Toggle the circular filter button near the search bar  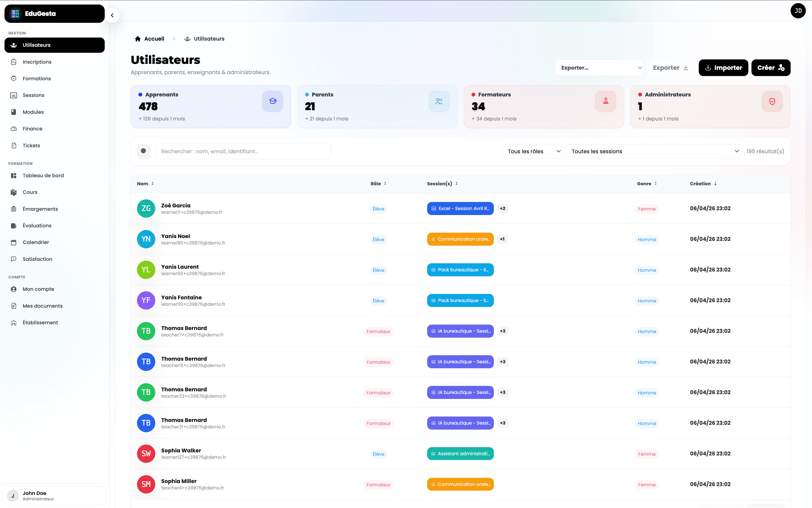point(143,151)
